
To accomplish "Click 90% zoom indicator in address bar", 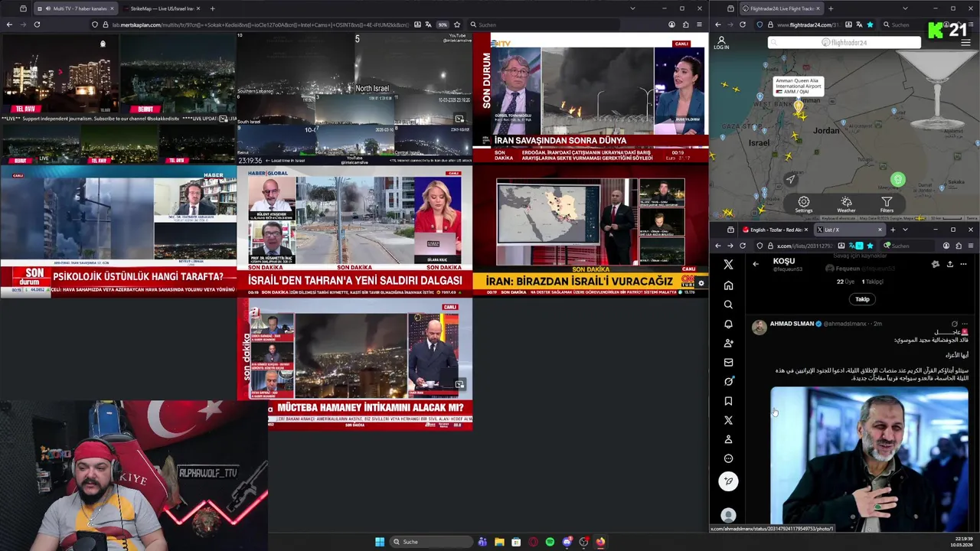I will [x=443, y=24].
